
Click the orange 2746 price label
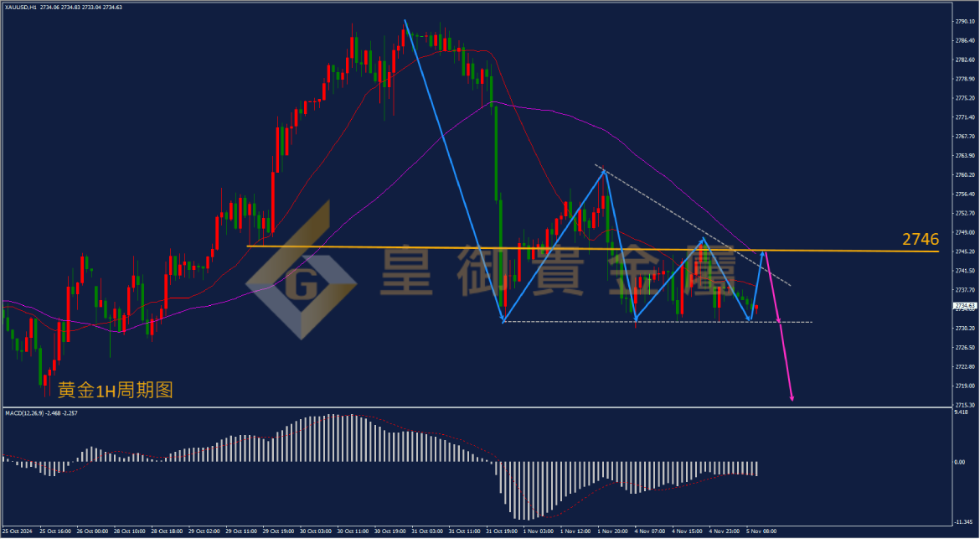click(920, 239)
